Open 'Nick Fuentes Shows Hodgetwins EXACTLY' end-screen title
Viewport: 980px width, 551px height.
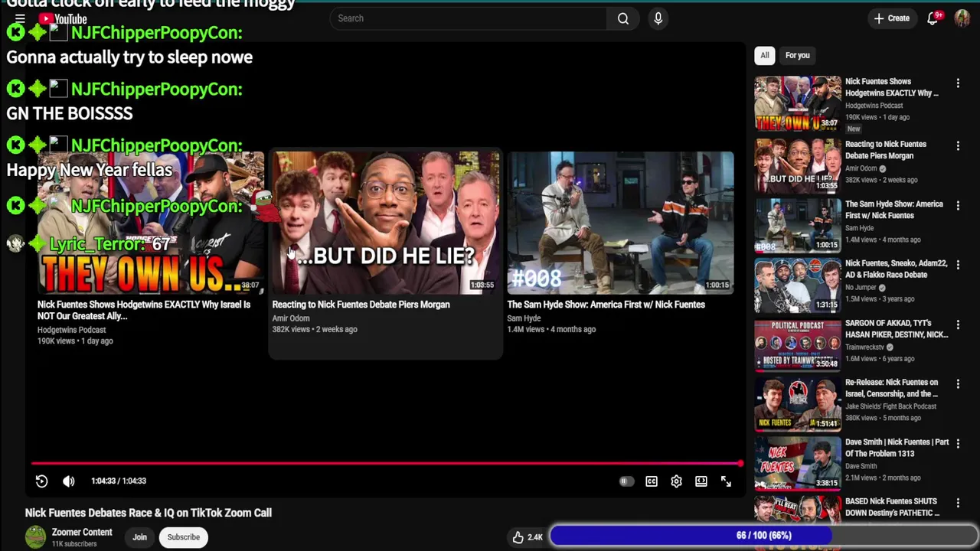coord(144,310)
